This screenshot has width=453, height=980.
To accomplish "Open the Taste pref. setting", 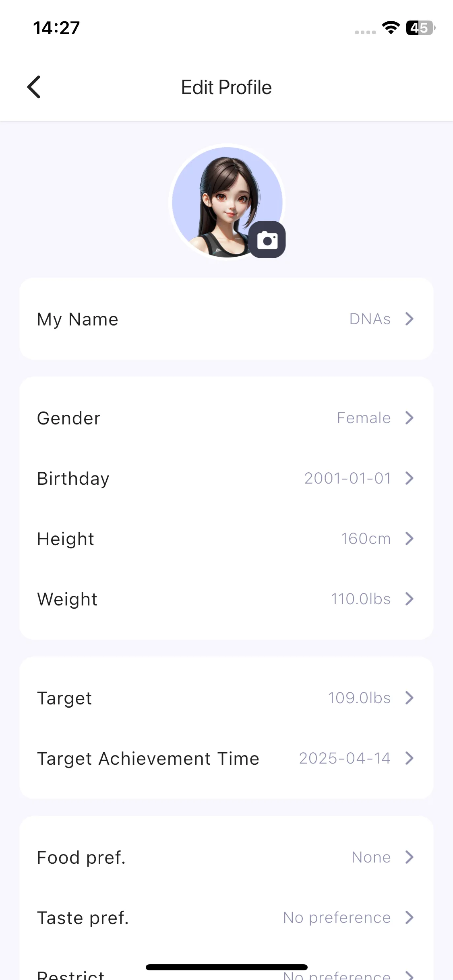I will pyautogui.click(x=226, y=917).
